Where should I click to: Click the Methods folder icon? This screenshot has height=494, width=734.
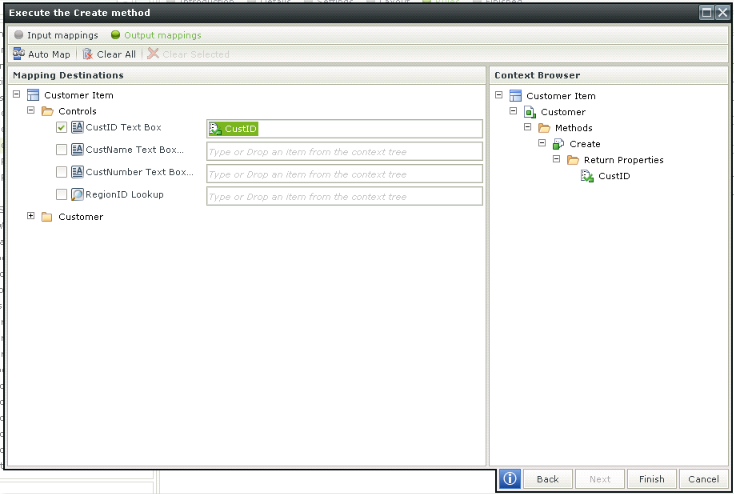pos(544,128)
